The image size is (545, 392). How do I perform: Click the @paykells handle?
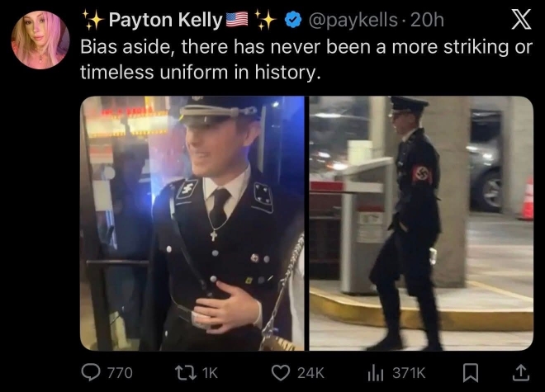tap(353, 20)
